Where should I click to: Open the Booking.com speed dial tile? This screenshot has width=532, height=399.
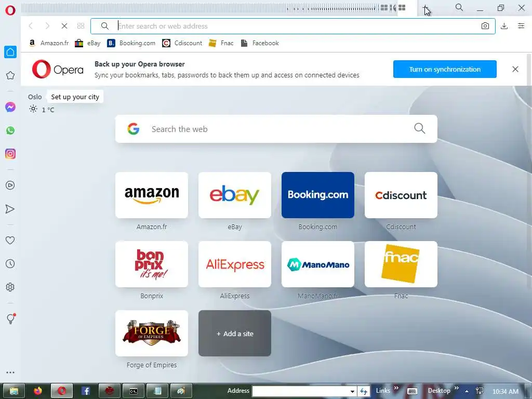click(318, 195)
